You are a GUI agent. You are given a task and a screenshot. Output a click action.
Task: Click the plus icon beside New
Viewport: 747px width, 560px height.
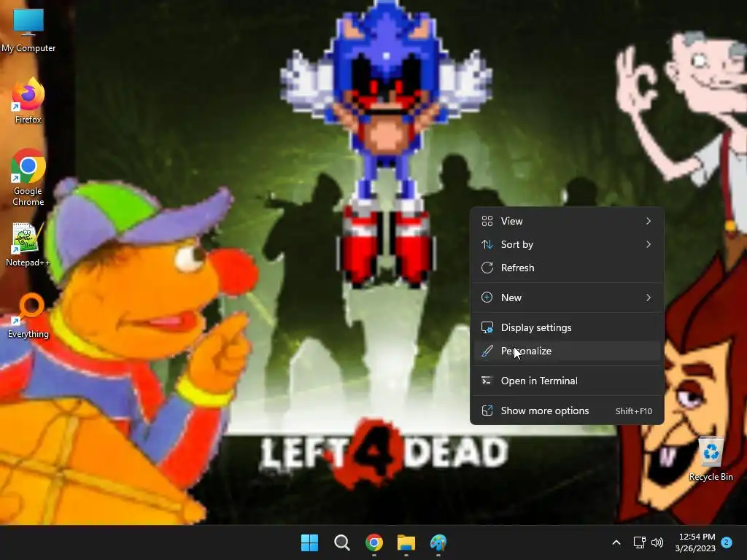click(x=487, y=297)
